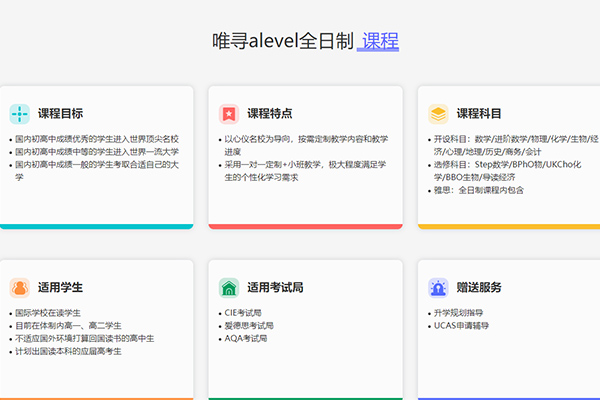Click the orange people icon beside 适用学生

[20, 287]
